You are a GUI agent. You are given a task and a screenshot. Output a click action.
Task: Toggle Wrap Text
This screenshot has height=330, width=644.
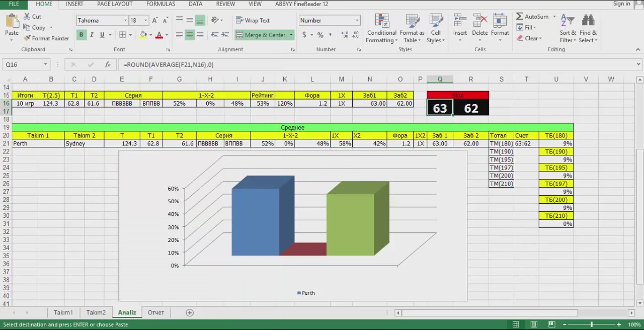coord(253,21)
